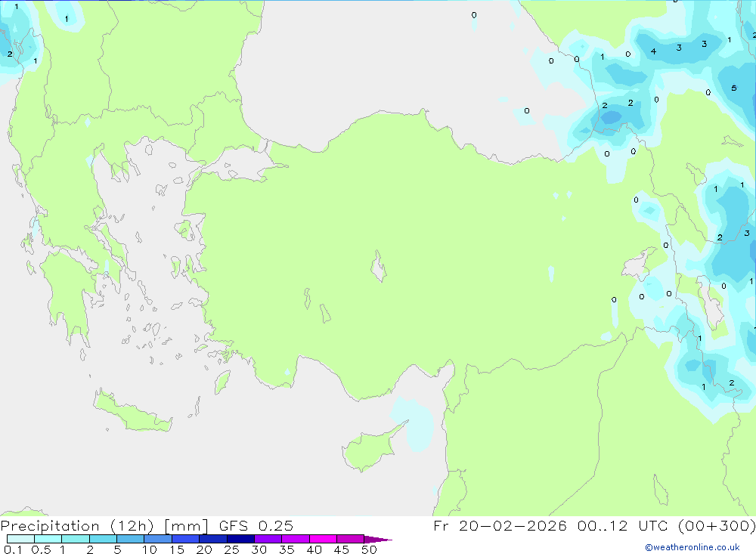Click legend label "45"
The width and height of the screenshot is (756, 554).
click(x=342, y=549)
